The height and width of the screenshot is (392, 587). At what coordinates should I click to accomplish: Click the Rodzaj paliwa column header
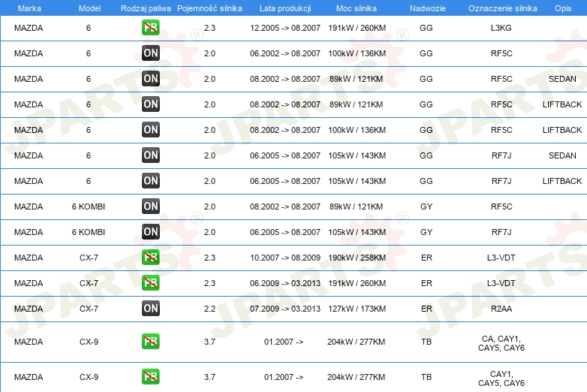click(x=146, y=8)
